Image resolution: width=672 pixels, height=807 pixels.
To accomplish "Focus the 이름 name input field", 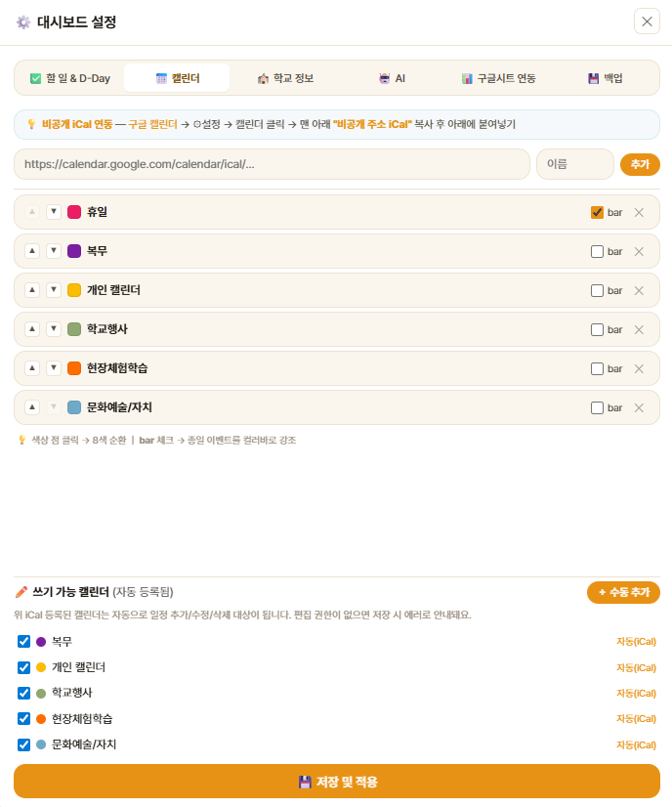I will pyautogui.click(x=575, y=164).
